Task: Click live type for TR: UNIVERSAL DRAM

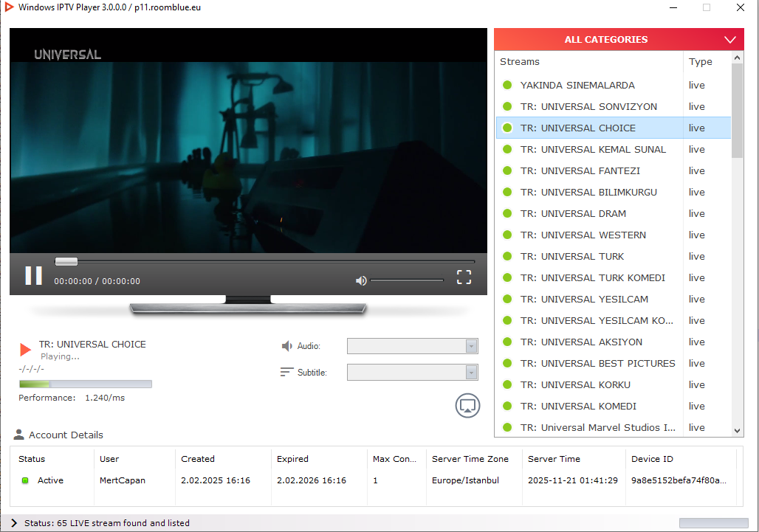Action: tap(696, 214)
